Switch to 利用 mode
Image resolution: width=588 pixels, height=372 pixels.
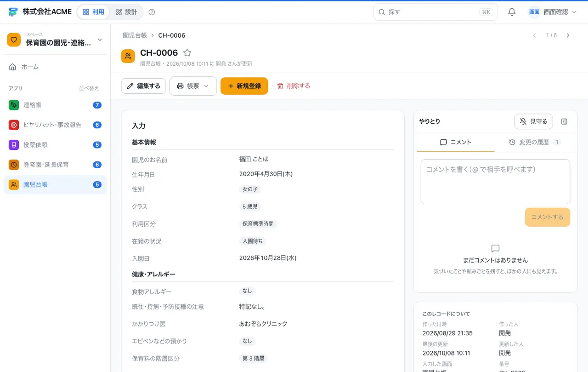(x=93, y=12)
